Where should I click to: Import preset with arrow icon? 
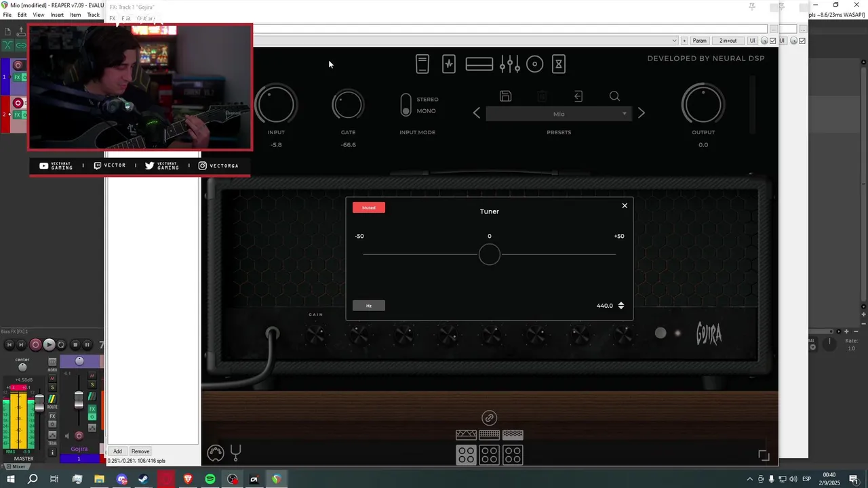578,96
